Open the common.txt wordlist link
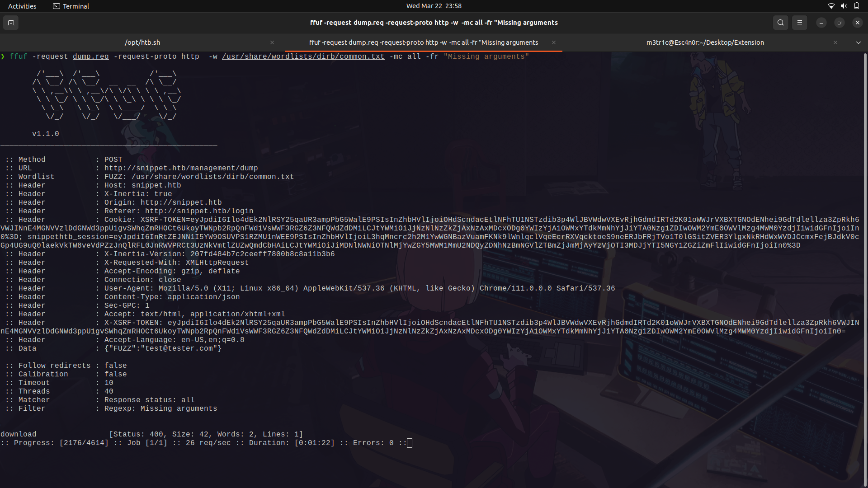Screen dimensions: 868x488 [303, 56]
